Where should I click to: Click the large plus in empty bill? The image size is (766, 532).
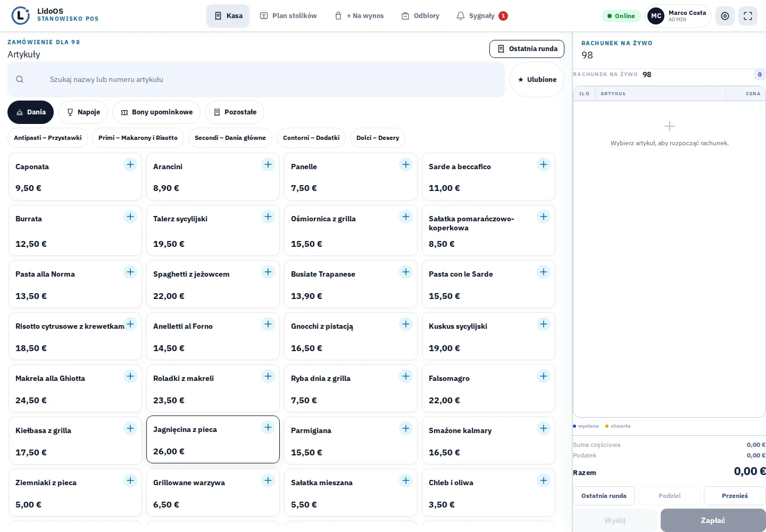670,126
